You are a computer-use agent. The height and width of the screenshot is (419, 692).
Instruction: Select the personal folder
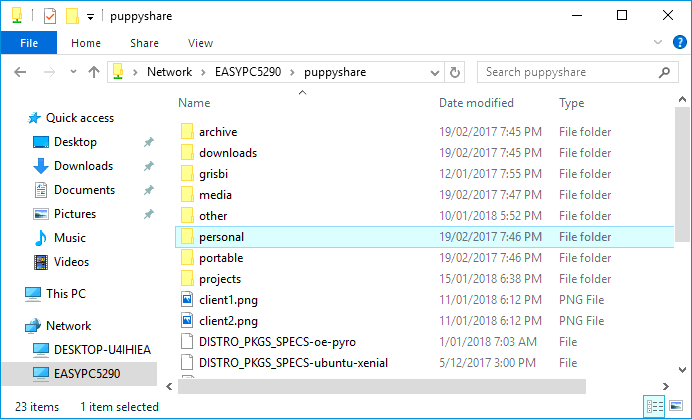pyautogui.click(x=425, y=237)
